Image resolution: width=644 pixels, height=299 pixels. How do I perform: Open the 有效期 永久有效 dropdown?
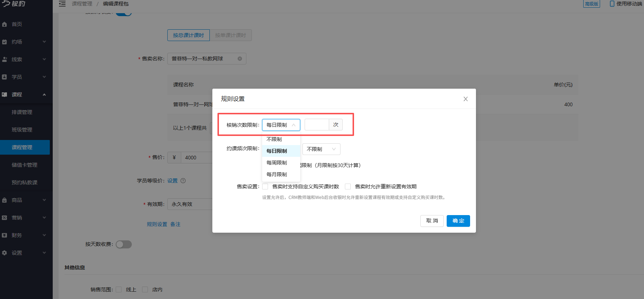(190, 204)
